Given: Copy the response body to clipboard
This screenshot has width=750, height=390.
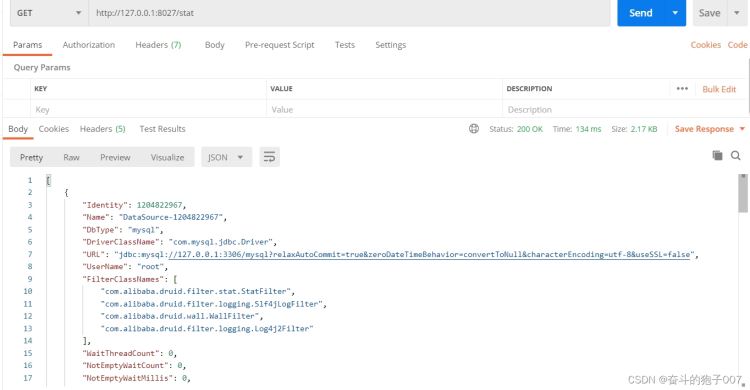Looking at the screenshot, I should [x=717, y=155].
